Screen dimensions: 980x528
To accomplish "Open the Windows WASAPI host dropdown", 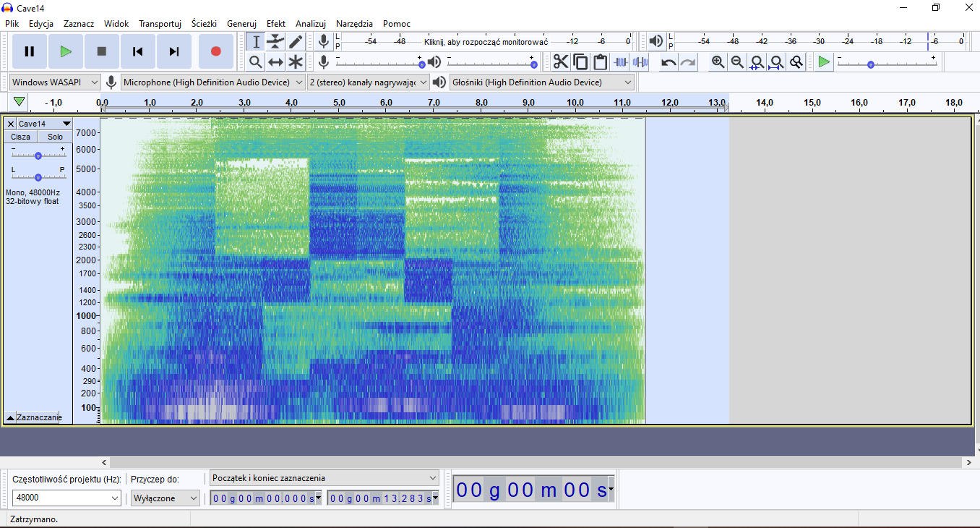I will click(55, 82).
